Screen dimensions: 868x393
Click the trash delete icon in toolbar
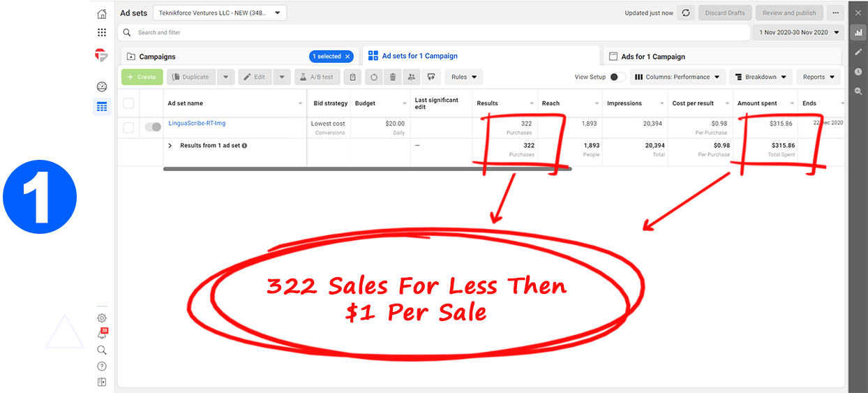pos(393,77)
